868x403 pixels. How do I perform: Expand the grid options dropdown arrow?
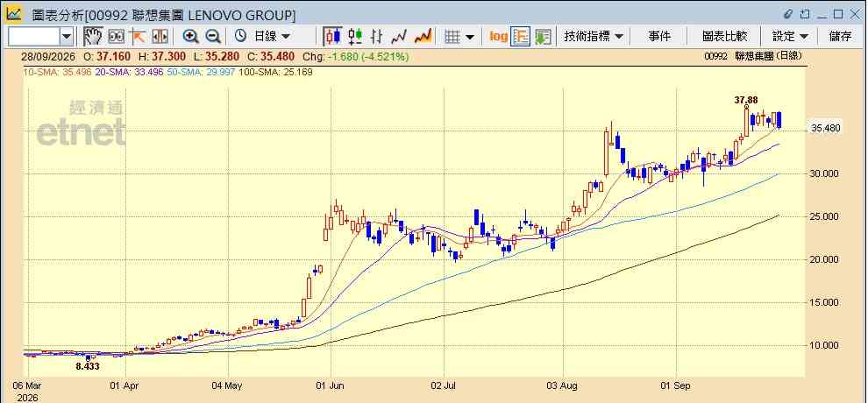tap(469, 37)
